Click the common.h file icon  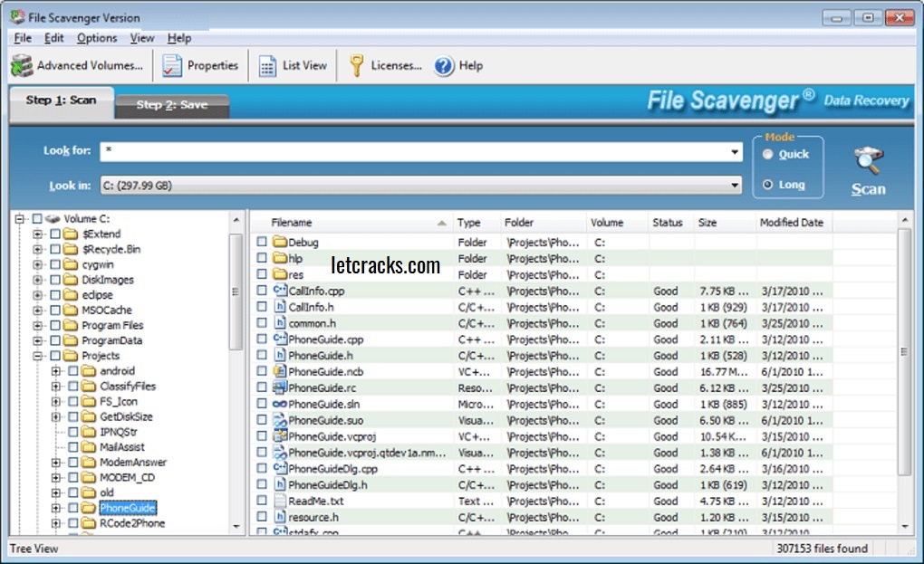(x=279, y=322)
